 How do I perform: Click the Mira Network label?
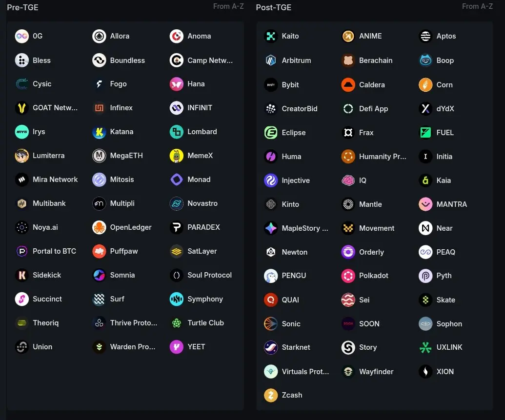coord(55,180)
